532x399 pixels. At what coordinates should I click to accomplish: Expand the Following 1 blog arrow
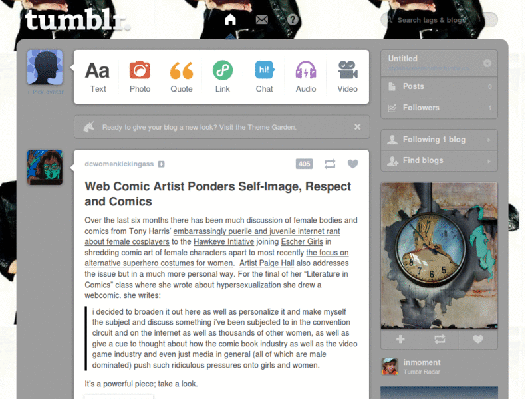tap(489, 140)
